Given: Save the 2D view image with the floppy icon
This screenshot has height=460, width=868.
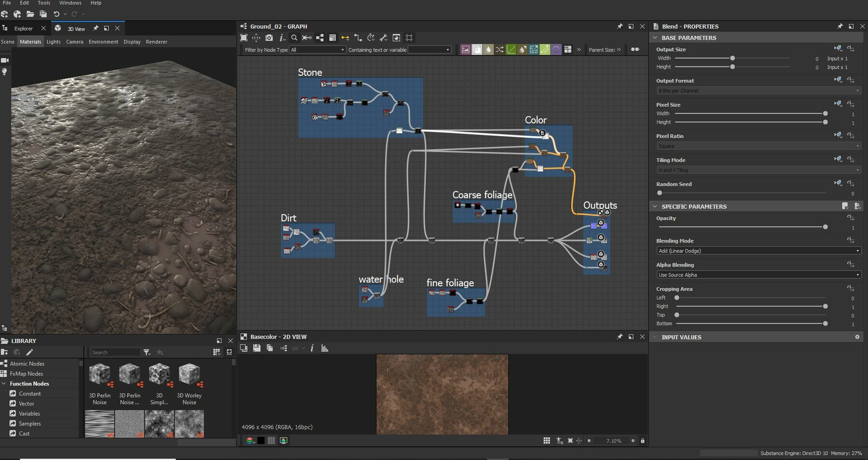Looking at the screenshot, I should coord(257,348).
